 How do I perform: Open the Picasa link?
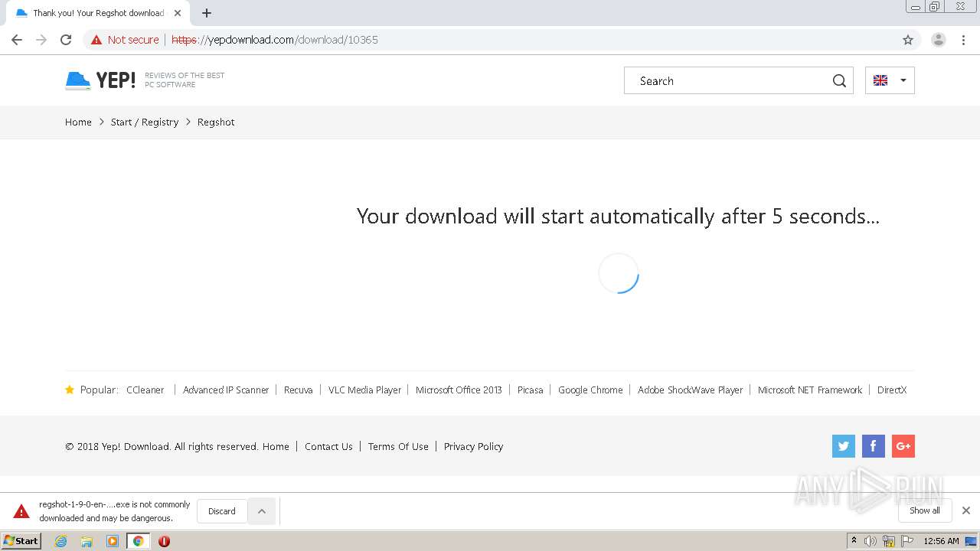(530, 390)
